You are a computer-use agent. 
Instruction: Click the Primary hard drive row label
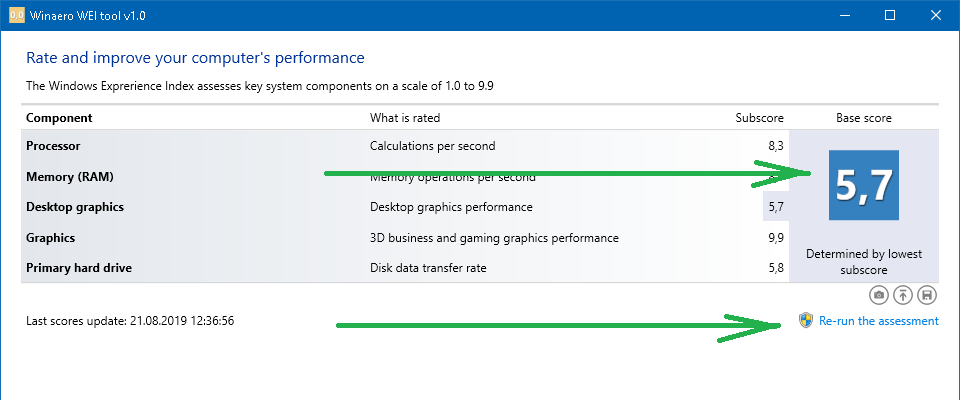[79, 268]
